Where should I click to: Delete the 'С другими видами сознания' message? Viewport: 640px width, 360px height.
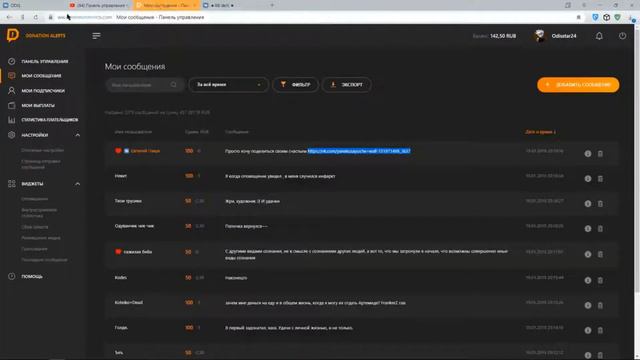point(600,254)
